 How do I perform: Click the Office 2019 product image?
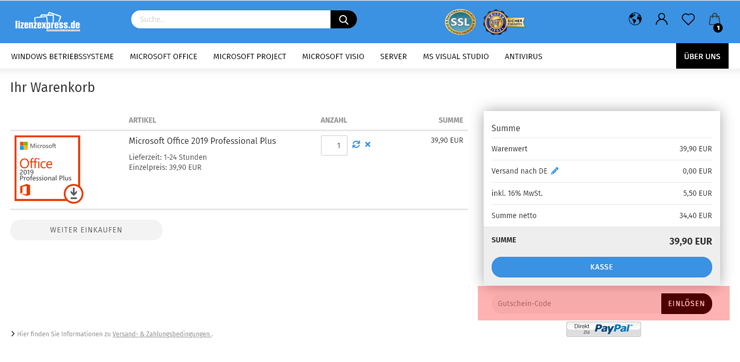coord(48,169)
